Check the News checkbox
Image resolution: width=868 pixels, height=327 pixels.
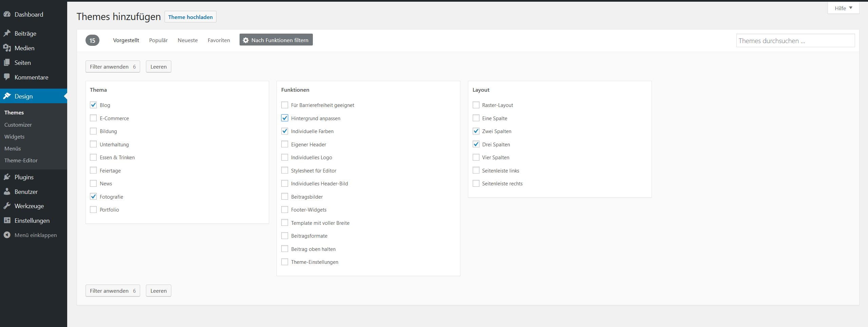pos(93,183)
